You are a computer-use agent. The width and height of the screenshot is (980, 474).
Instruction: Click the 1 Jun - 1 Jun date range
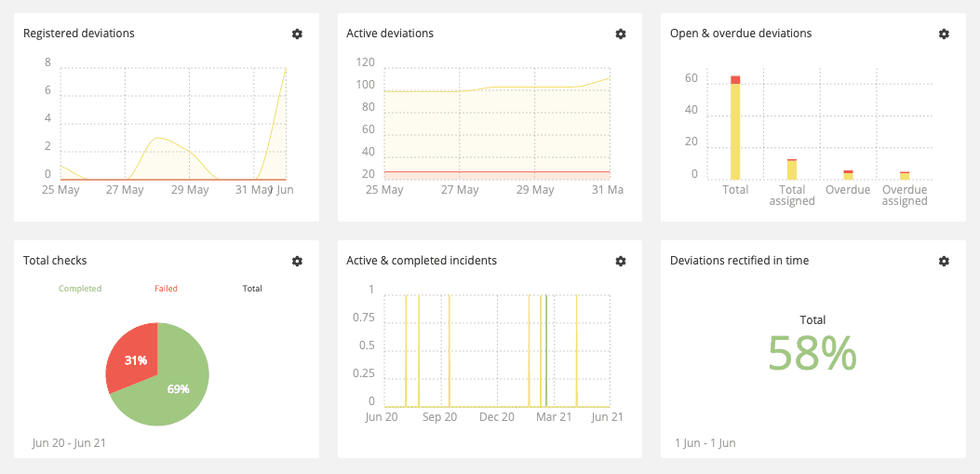[x=705, y=442]
